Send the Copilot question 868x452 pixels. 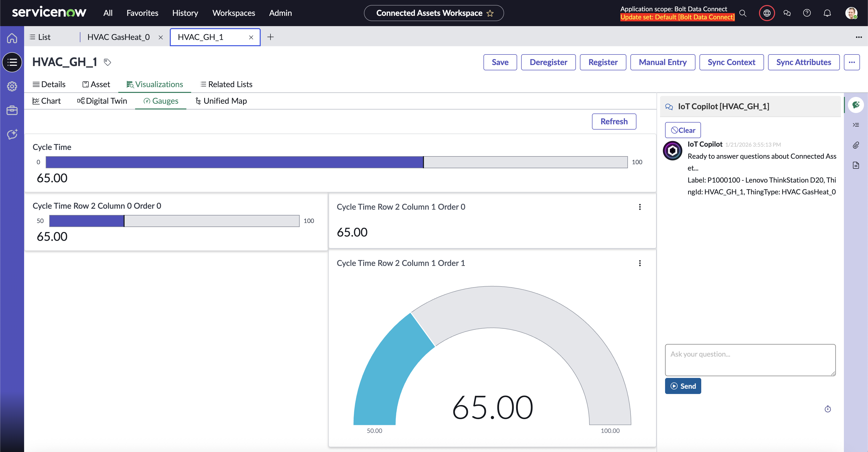tap(683, 386)
